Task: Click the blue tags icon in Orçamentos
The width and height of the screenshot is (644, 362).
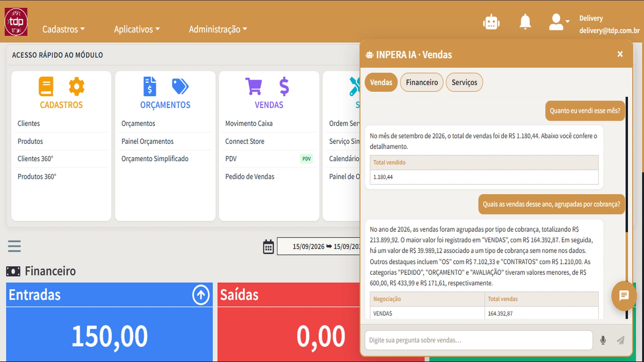Action: pyautogui.click(x=180, y=86)
